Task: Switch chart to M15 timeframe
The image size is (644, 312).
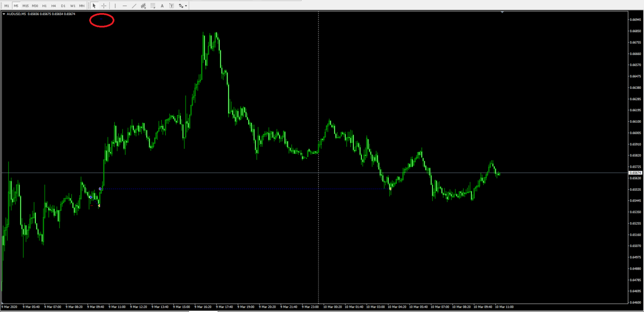Action: [x=25, y=6]
